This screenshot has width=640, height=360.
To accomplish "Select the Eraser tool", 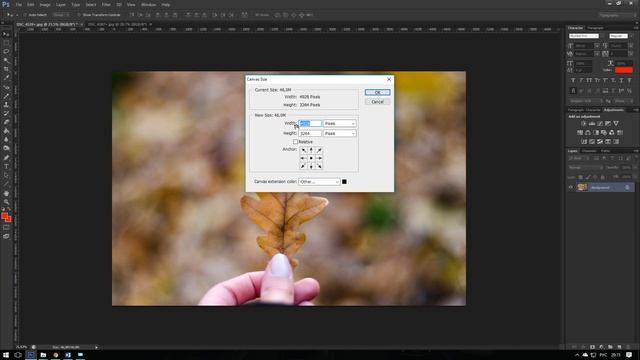I will click(6, 122).
